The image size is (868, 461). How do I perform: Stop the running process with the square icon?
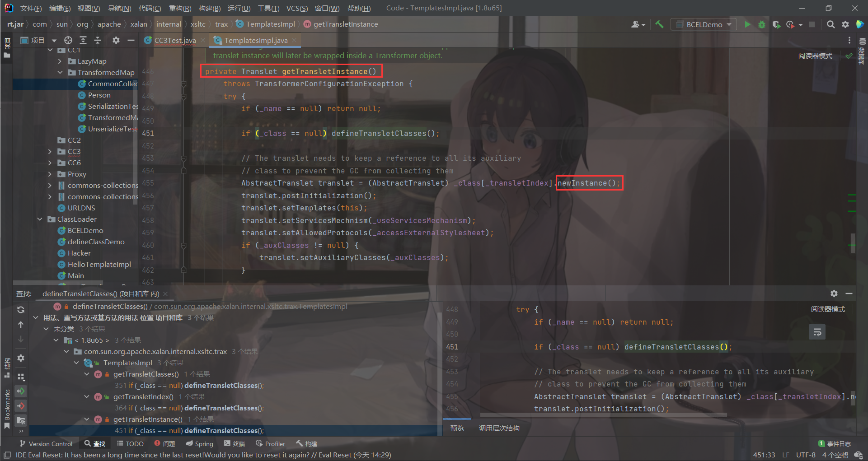(812, 24)
